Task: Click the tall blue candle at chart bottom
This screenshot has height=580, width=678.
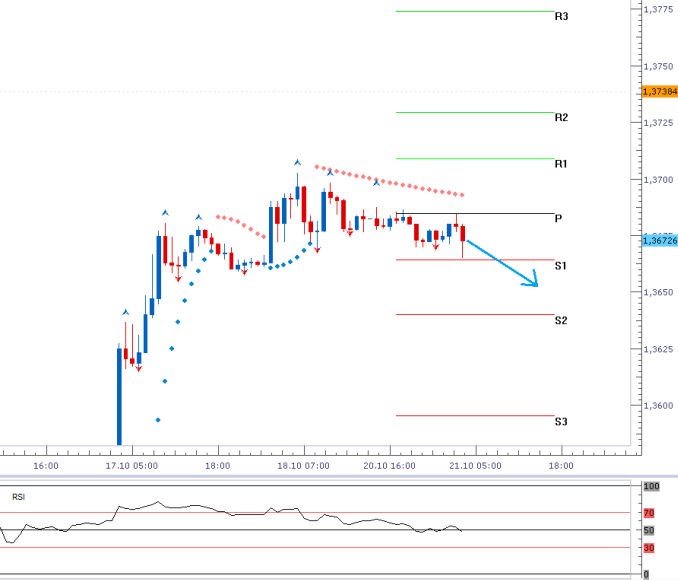Action: click(119, 394)
